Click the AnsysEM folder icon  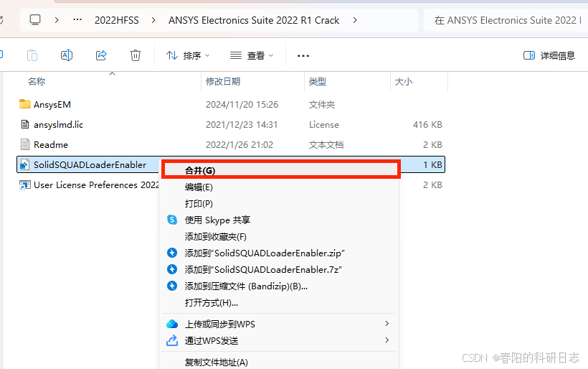25,104
